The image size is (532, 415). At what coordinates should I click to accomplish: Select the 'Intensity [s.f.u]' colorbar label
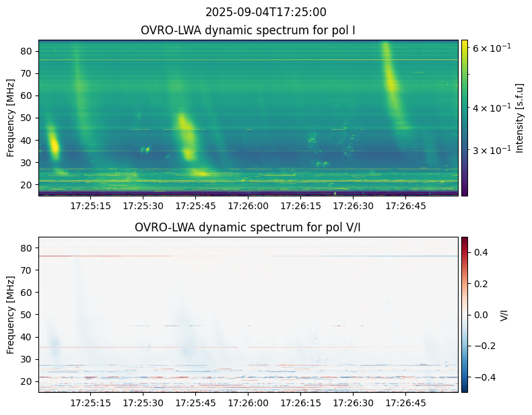pyautogui.click(x=519, y=118)
